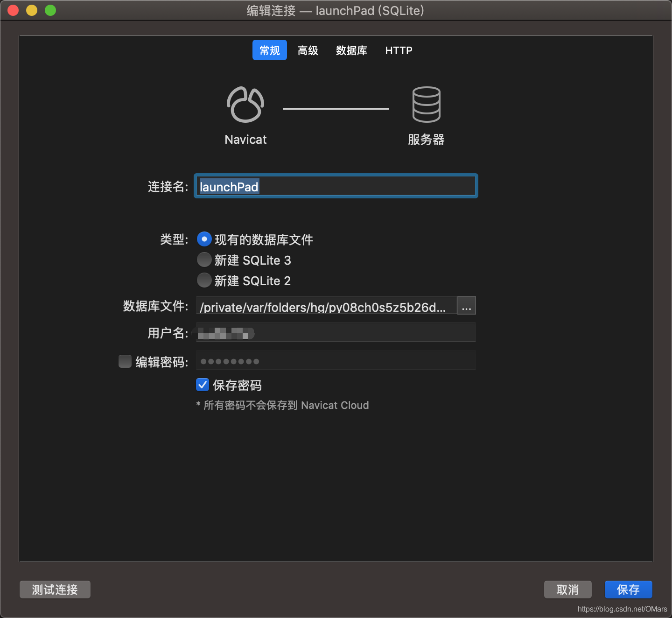Click the password dots field

pyautogui.click(x=336, y=360)
